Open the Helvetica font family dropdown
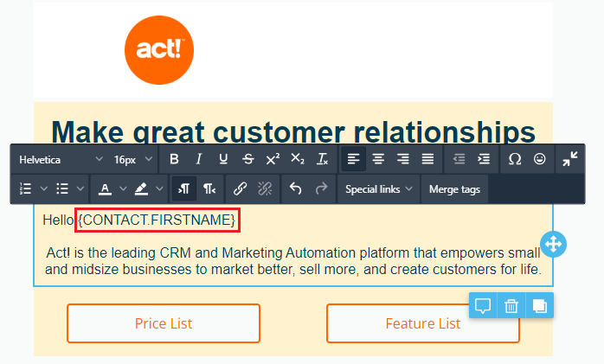This screenshot has height=364, width=604. 61,159
